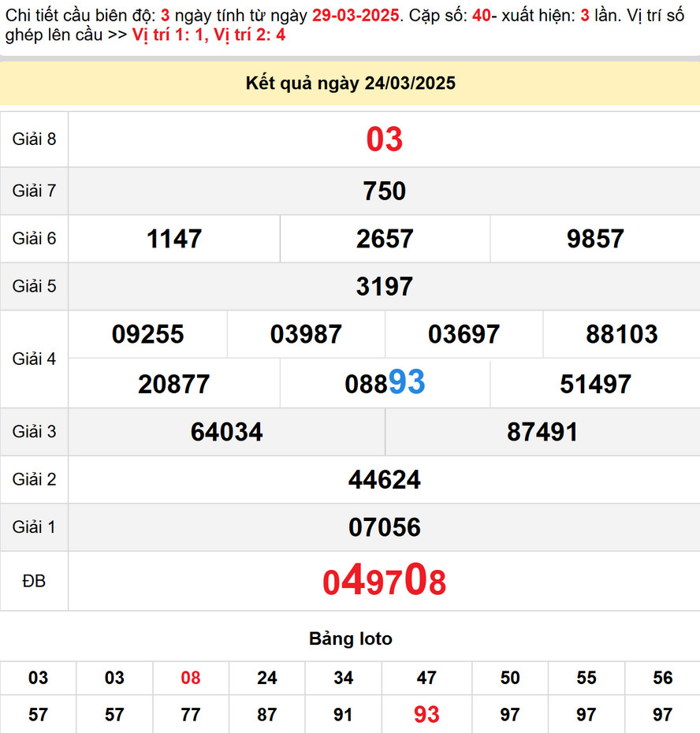
Task: Click the Giải 1 result 07056
Action: tap(384, 527)
